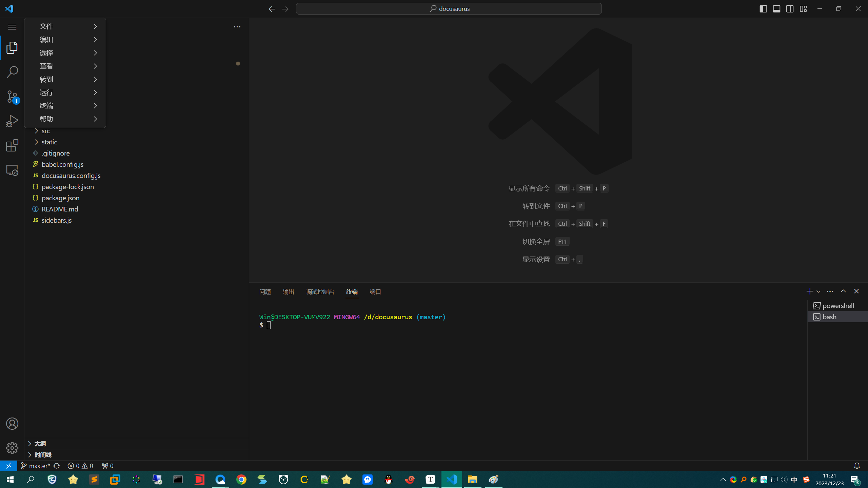
Task: Click VS Code logo in title bar
Action: click(9, 9)
